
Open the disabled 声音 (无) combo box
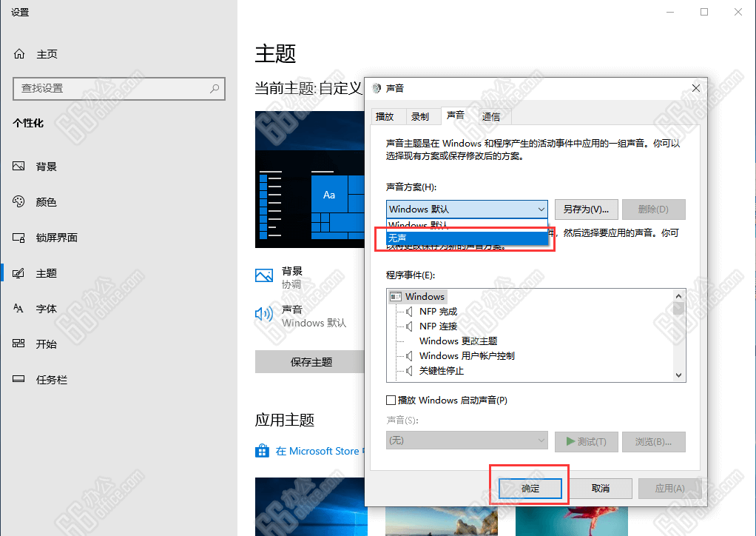(467, 440)
